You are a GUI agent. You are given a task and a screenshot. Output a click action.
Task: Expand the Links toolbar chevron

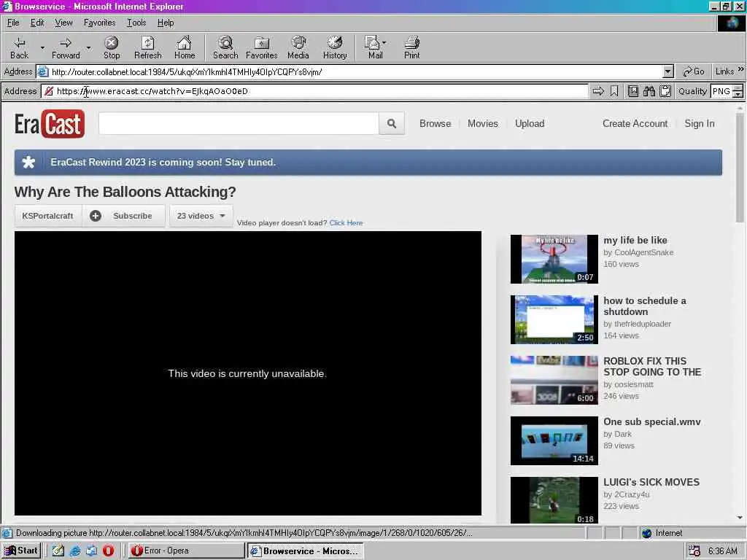pos(741,69)
